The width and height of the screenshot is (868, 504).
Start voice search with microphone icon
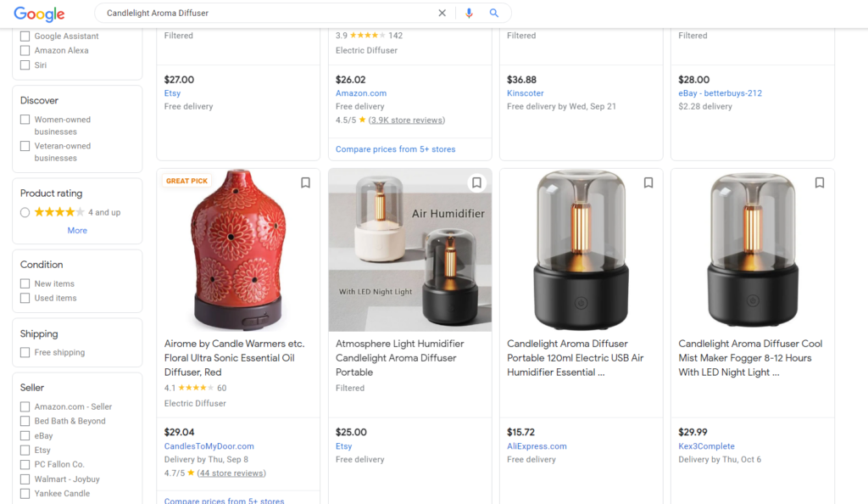(469, 13)
